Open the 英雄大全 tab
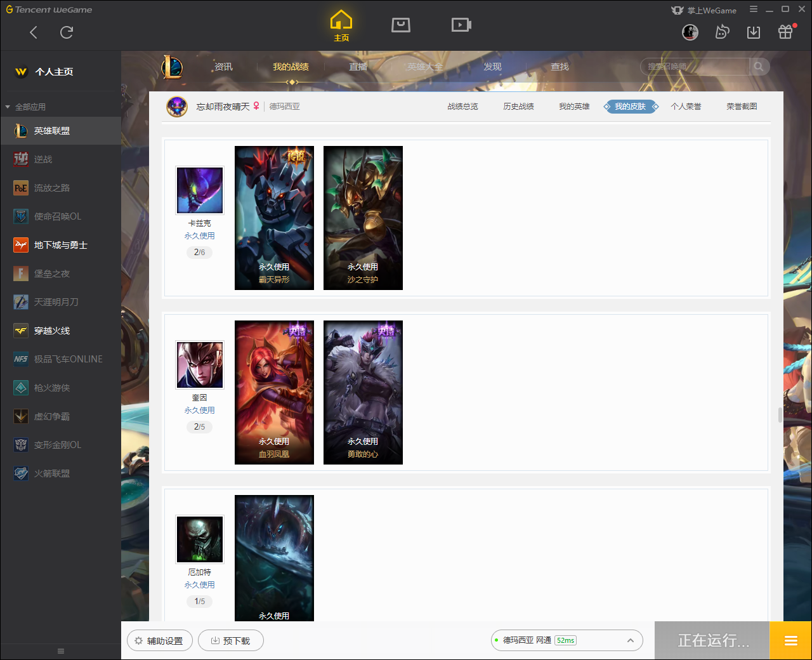 [x=425, y=67]
